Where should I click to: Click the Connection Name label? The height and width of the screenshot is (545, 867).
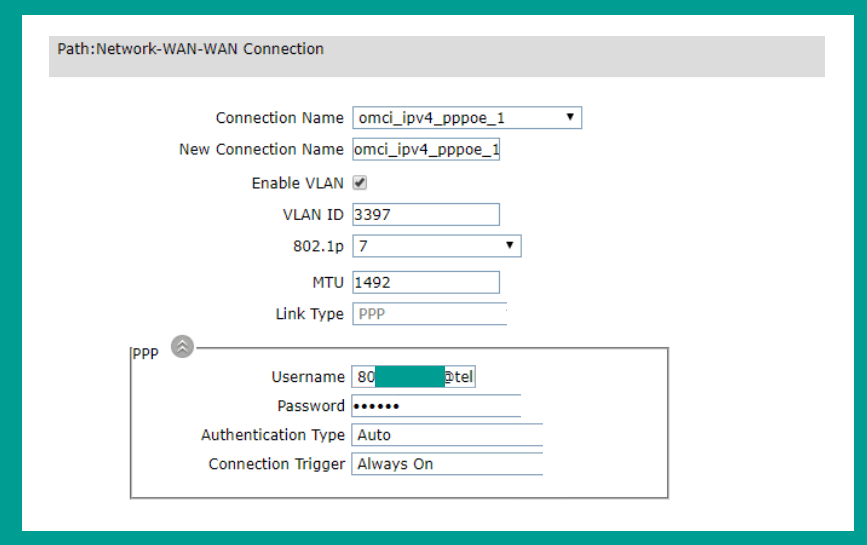point(280,118)
